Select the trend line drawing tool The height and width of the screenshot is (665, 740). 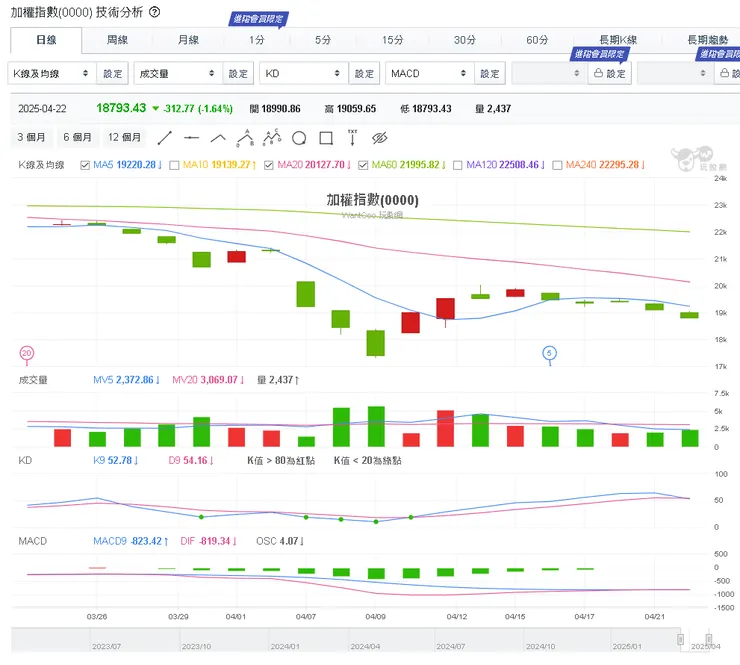[x=164, y=138]
